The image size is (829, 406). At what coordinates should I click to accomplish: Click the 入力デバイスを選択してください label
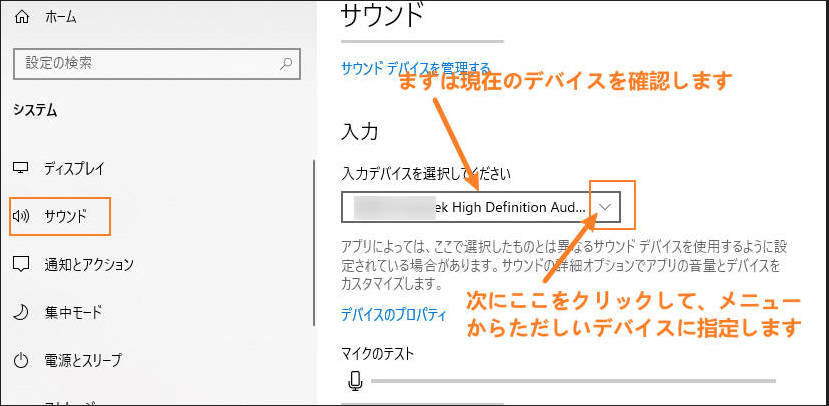coord(426,173)
